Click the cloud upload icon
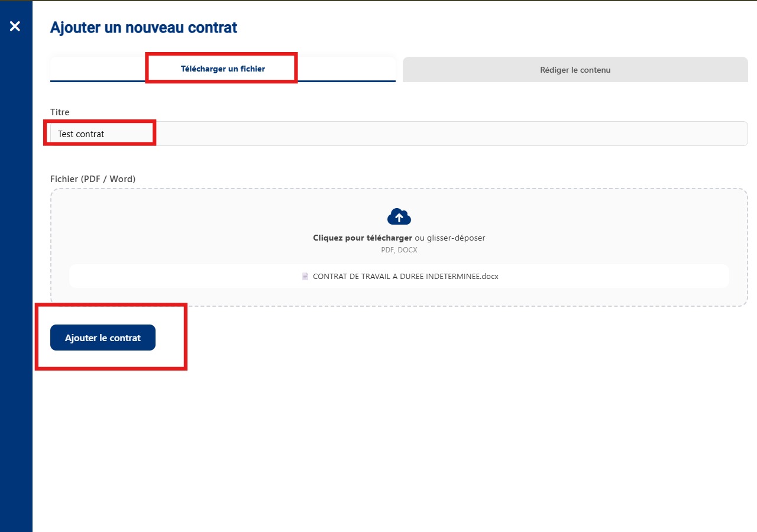 (x=399, y=217)
